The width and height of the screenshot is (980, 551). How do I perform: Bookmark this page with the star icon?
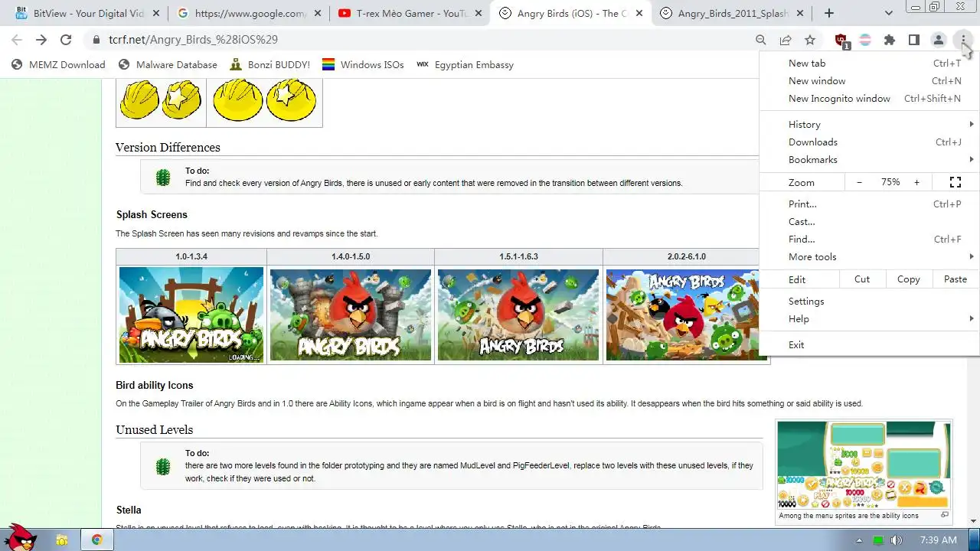[810, 40]
